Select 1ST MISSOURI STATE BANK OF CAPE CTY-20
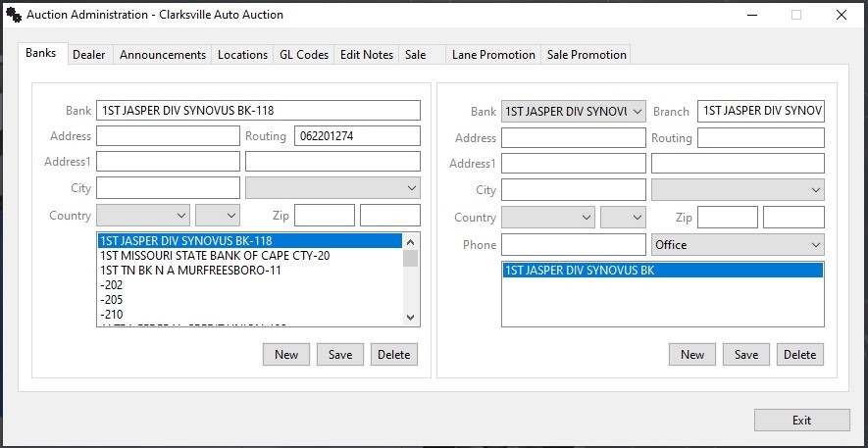The height and width of the screenshot is (448, 868). pos(214,256)
